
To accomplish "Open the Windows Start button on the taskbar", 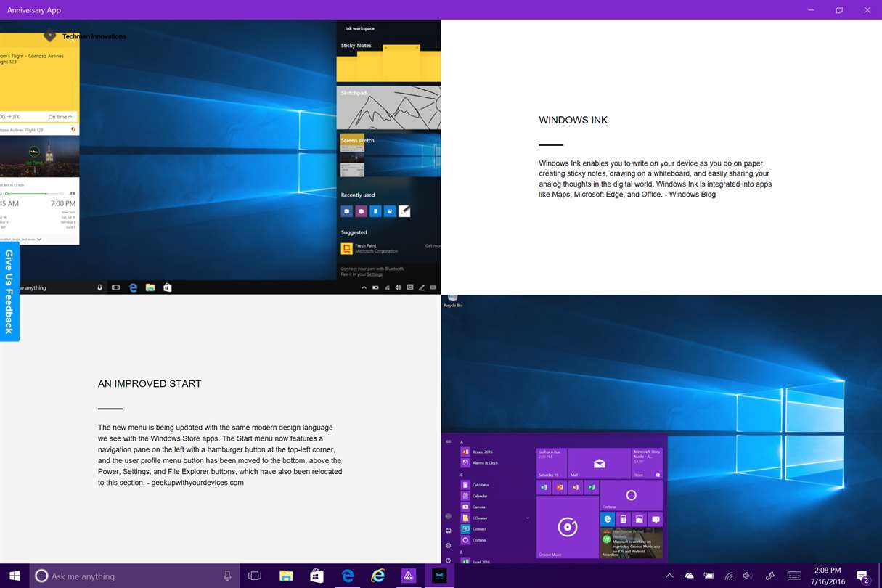I will 15,576.
